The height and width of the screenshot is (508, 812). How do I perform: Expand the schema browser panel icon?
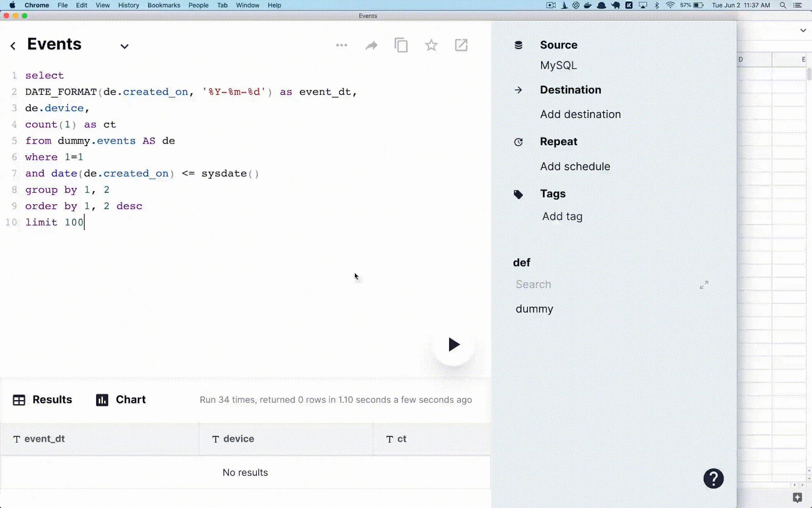point(704,285)
